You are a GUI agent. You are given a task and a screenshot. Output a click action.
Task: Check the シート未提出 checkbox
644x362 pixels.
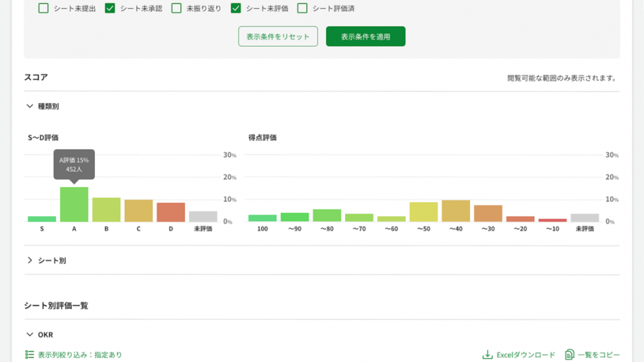[x=43, y=9]
